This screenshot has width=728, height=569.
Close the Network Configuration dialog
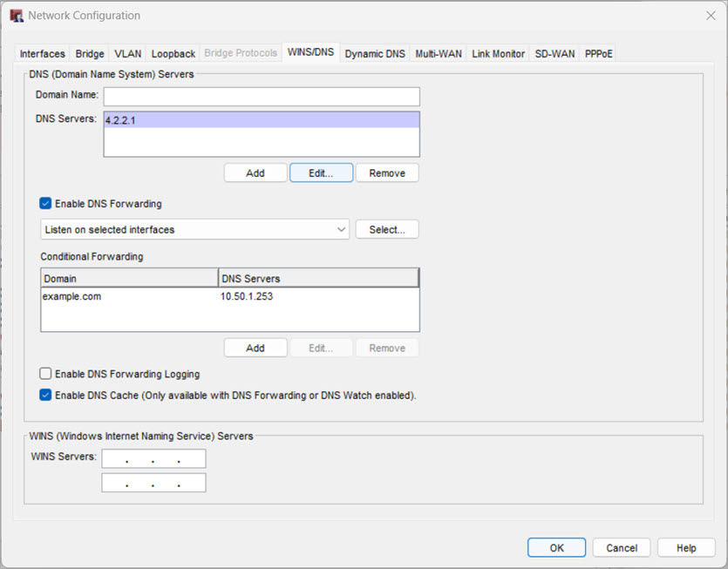711,16
